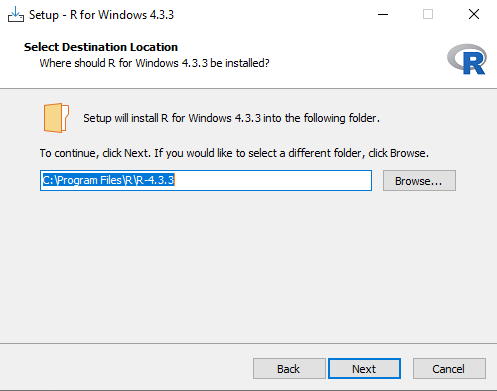Click the Setup installer icon in the title bar
The height and width of the screenshot is (391, 497).
(x=16, y=15)
